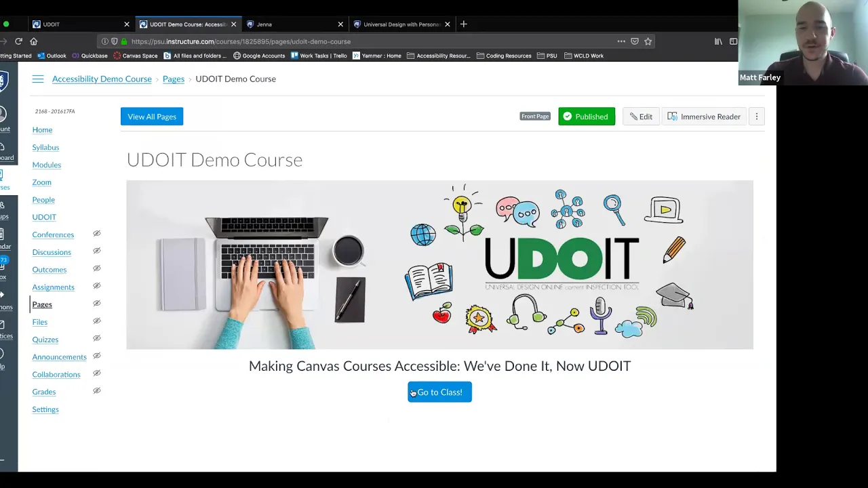Open Zoom in course navigation

click(x=41, y=182)
